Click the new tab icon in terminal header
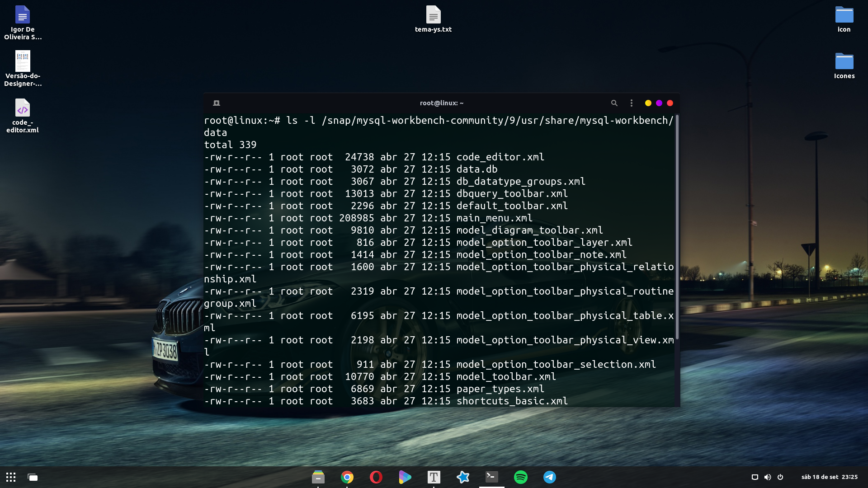 [x=217, y=103]
